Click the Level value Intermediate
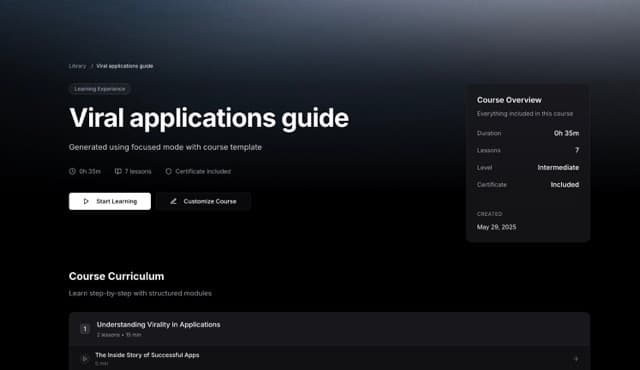 [x=558, y=167]
